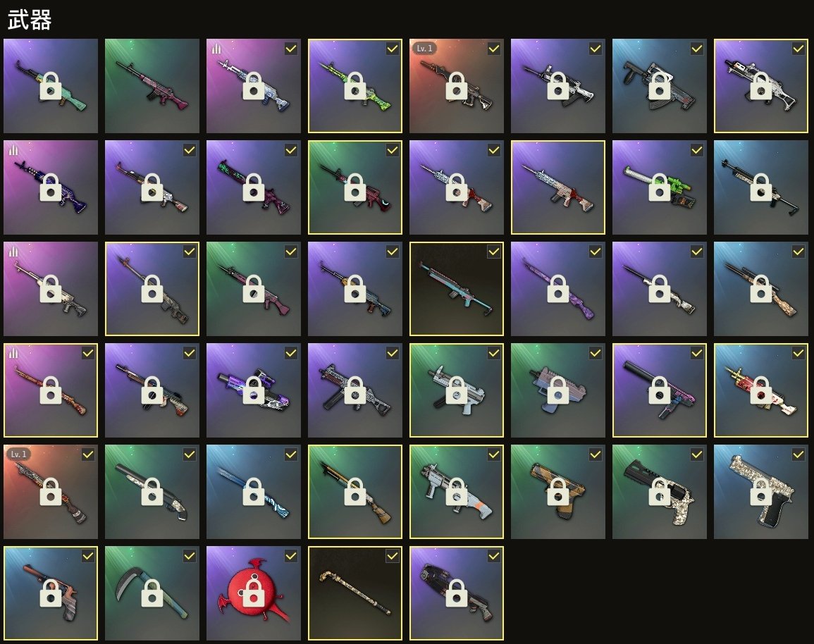Choose the red gun with gold bullets
Image resolution: width=814 pixels, height=644 pixels.
point(760,390)
